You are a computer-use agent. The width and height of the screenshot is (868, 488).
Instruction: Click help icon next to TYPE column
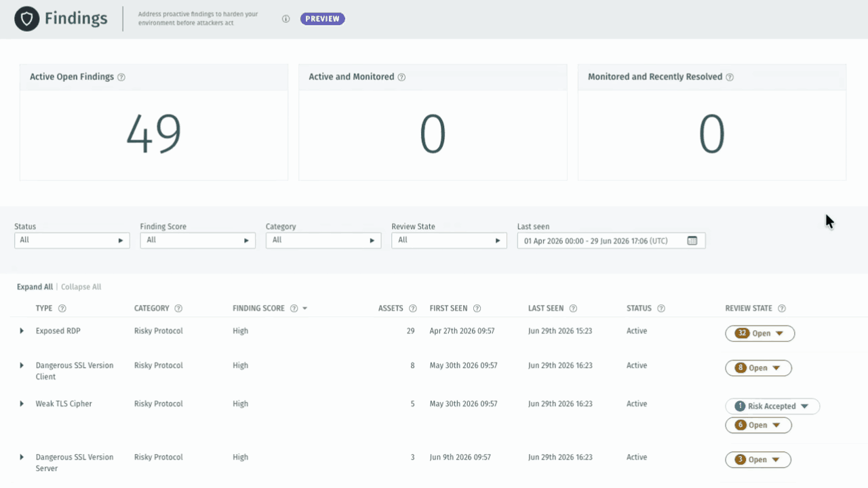coord(62,308)
